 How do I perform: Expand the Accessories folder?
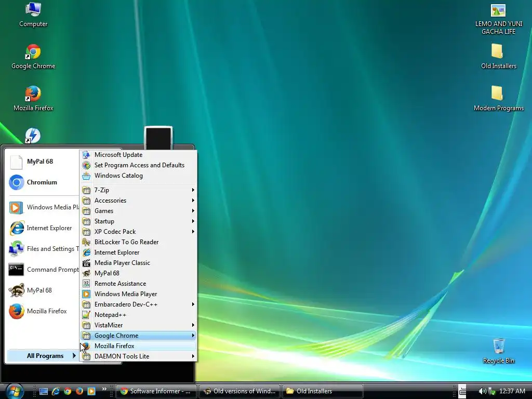pos(138,201)
